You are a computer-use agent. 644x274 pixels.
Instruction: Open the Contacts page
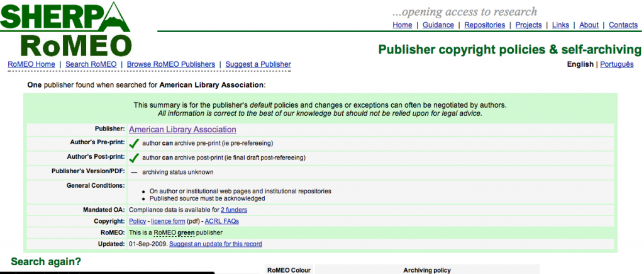[x=623, y=25]
